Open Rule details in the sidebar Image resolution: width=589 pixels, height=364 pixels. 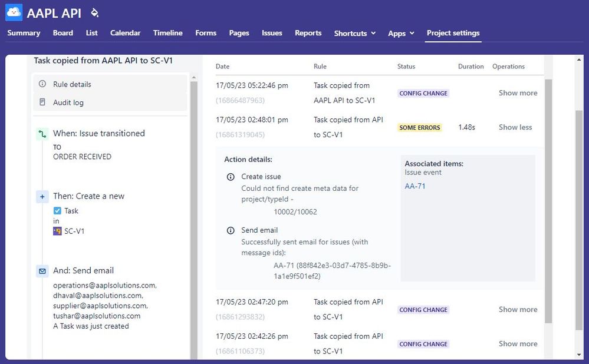(x=110, y=84)
